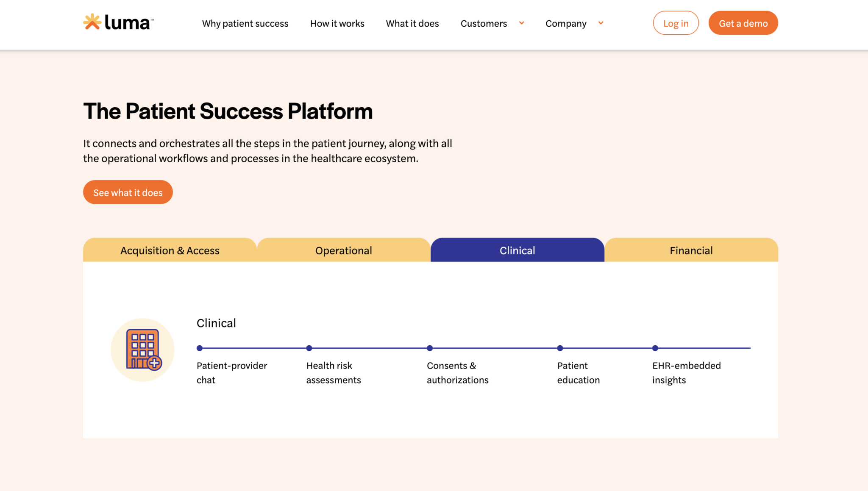Select the Patient education timeline point
Image resolution: width=868 pixels, height=491 pixels.
[560, 348]
